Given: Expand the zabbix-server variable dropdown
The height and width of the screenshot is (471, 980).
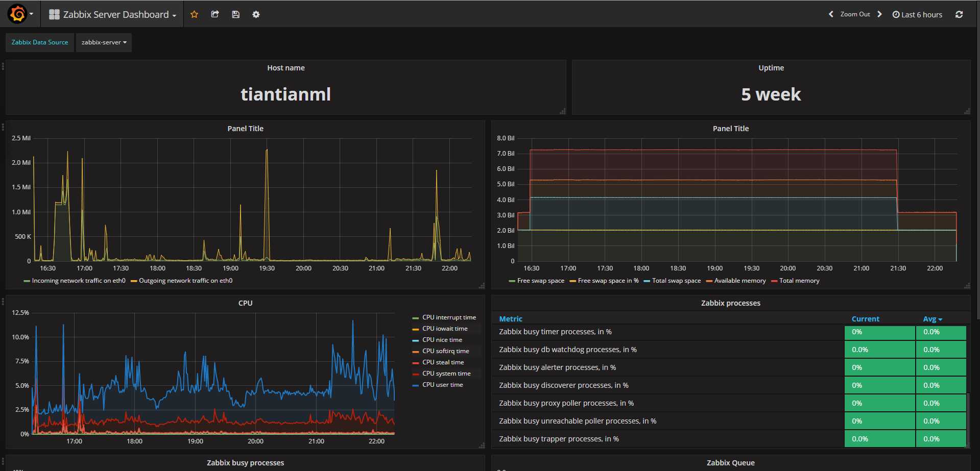Looking at the screenshot, I should (x=104, y=42).
